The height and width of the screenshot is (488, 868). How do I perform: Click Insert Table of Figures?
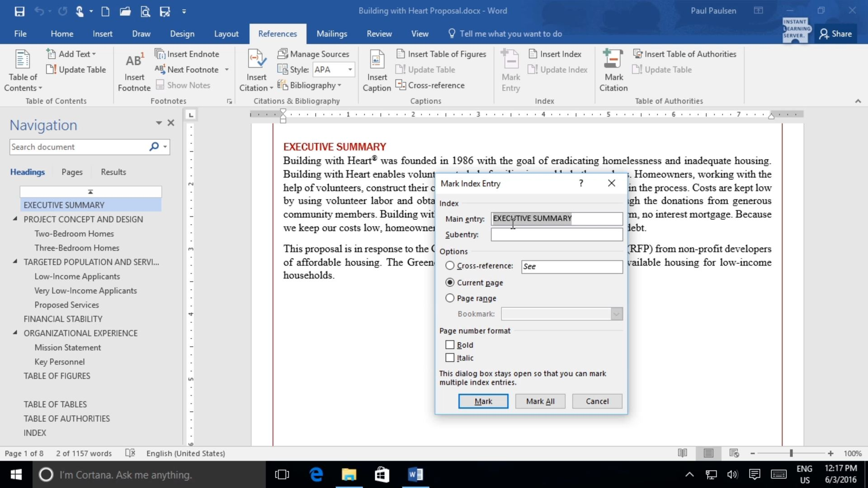(442, 54)
